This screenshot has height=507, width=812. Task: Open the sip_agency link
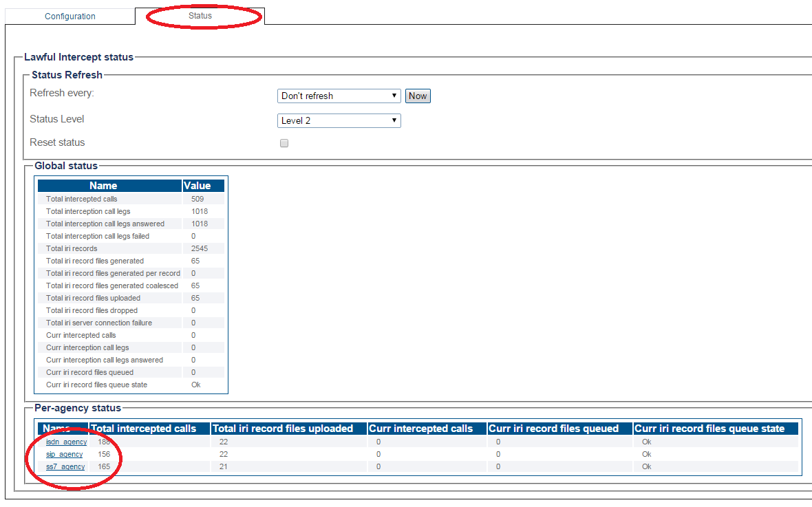coord(64,454)
